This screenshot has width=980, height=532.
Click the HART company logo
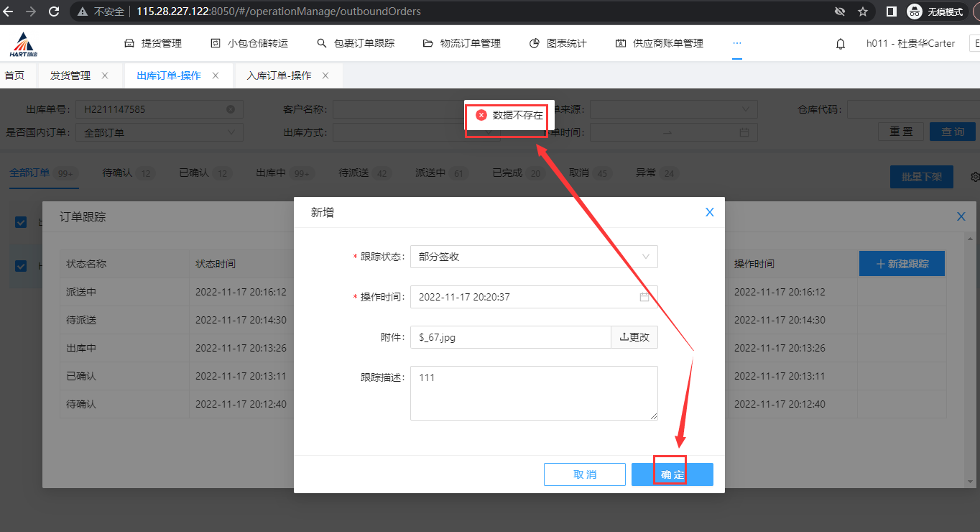24,44
